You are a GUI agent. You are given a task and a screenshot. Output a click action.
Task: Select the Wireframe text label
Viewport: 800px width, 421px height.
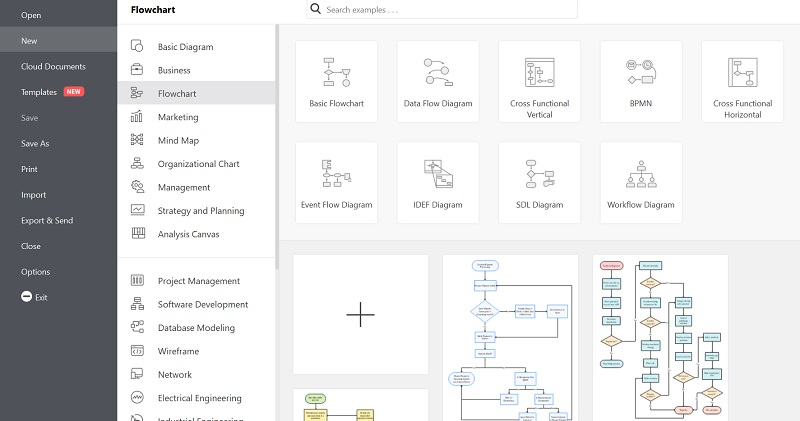click(x=179, y=351)
